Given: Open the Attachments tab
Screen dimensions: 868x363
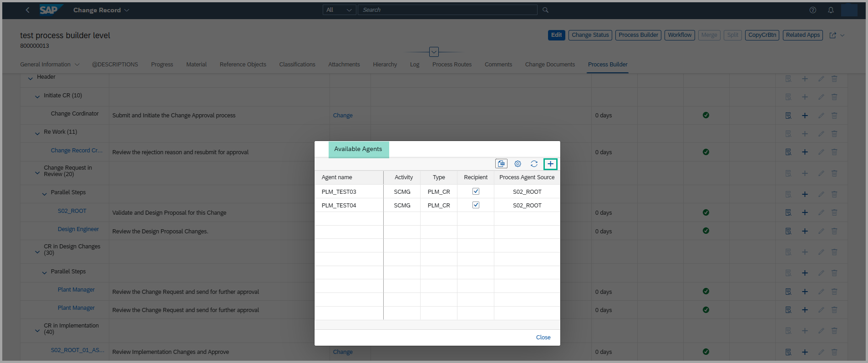Looking at the screenshot, I should tap(344, 65).
